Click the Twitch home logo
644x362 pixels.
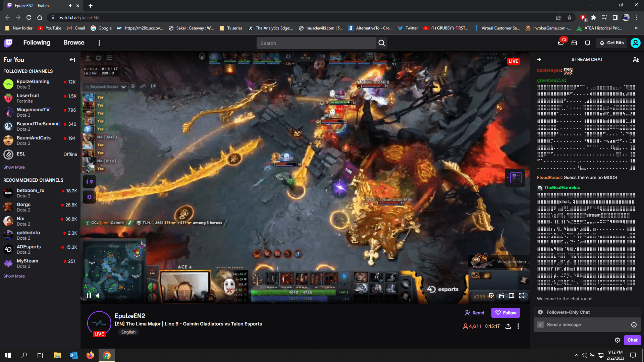(8, 43)
